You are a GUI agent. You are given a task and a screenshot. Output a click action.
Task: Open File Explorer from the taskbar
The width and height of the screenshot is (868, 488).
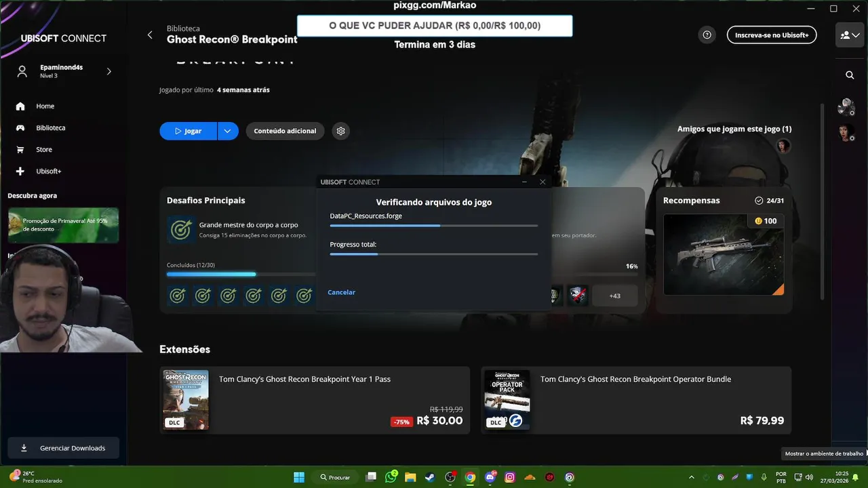tap(410, 477)
